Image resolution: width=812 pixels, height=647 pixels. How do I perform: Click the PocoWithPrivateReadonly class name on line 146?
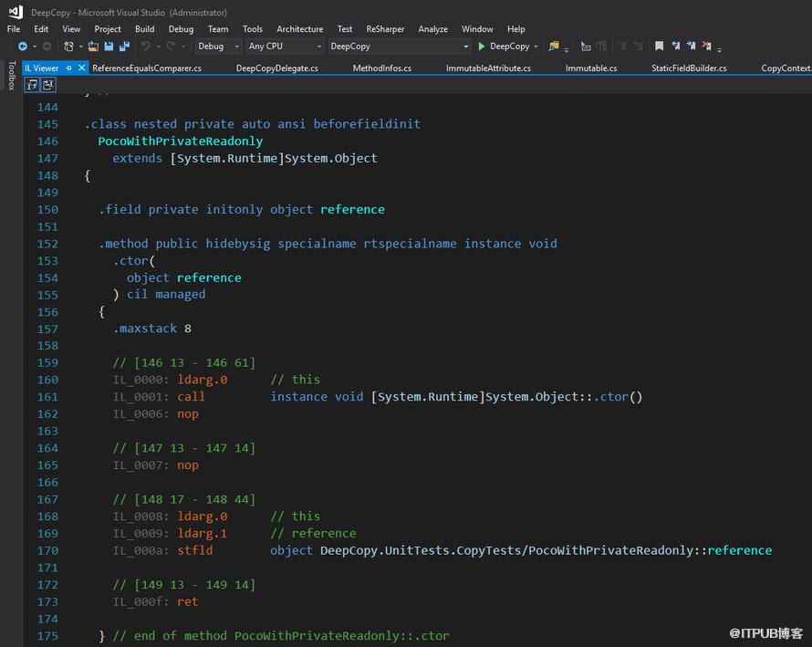pos(181,141)
